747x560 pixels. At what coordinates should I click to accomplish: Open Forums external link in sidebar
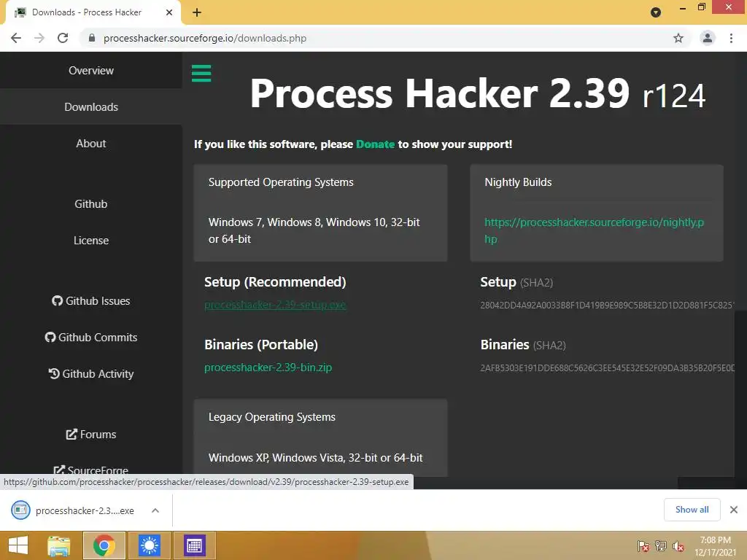91,435
